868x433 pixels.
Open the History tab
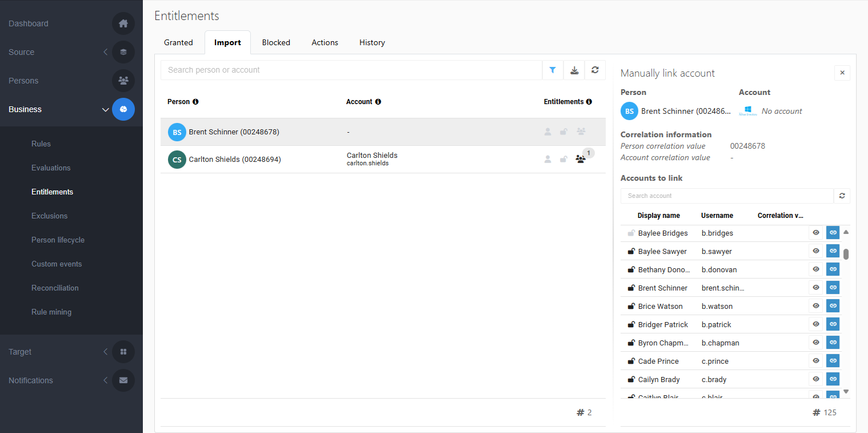372,42
